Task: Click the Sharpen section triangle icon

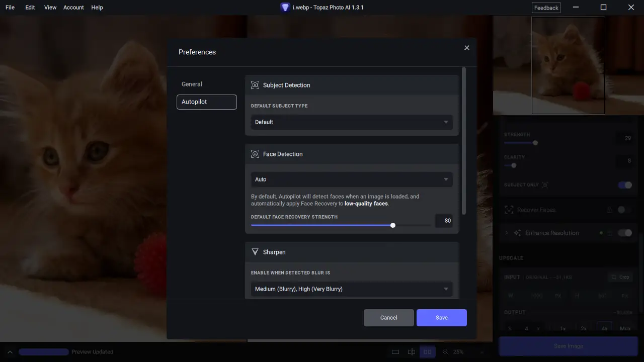Action: click(255, 252)
